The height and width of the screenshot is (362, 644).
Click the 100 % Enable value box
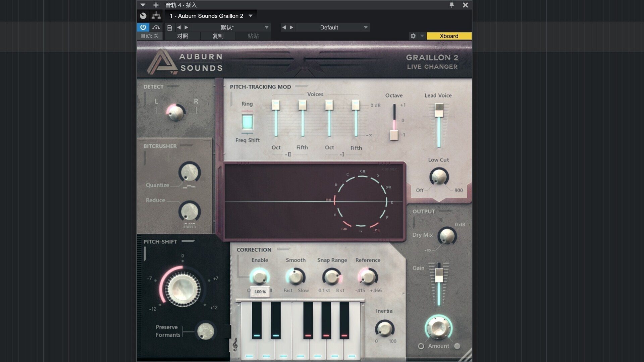pyautogui.click(x=260, y=292)
